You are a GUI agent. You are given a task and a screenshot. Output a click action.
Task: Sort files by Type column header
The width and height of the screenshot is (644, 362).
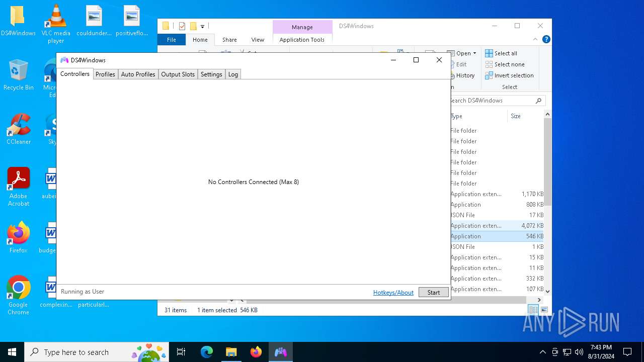tap(478, 116)
